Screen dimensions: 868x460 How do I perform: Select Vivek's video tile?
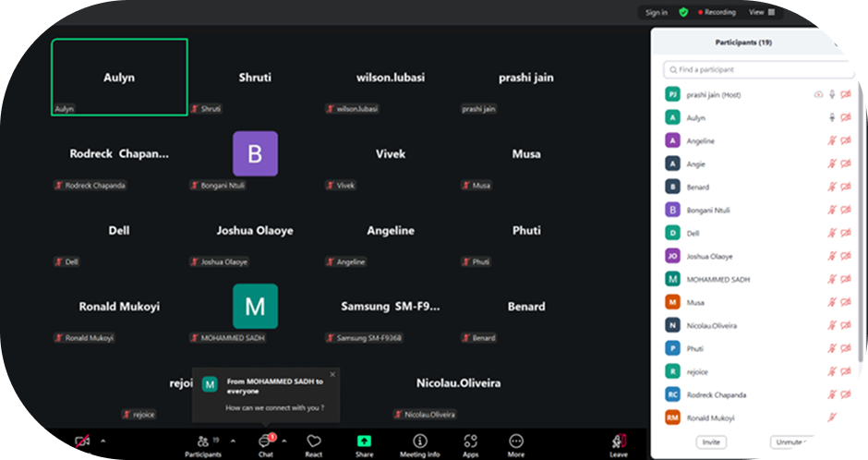[x=391, y=153]
